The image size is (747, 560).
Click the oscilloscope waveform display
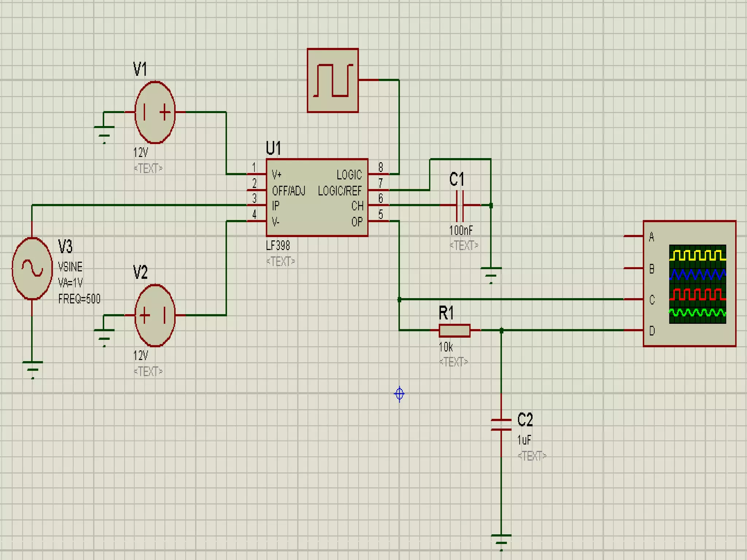[697, 284]
